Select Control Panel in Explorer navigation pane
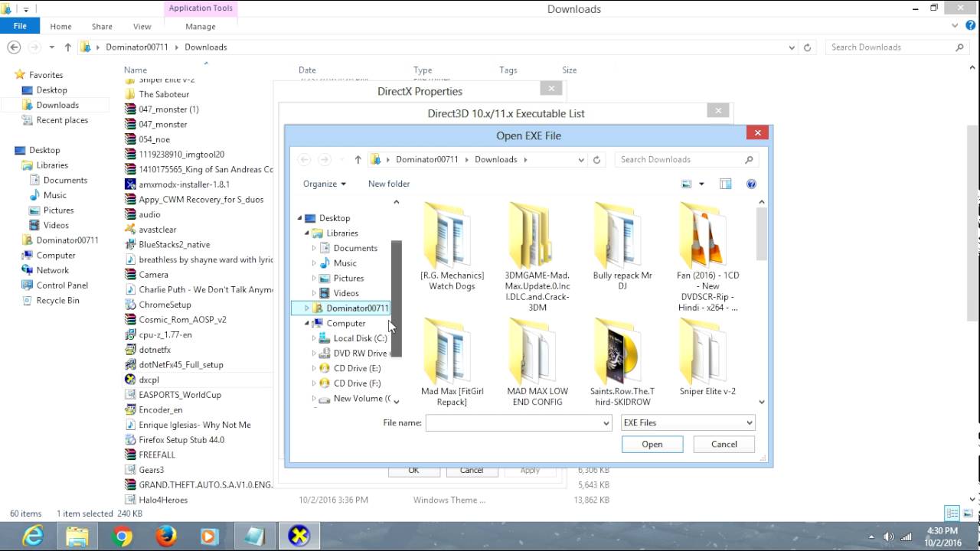The height and width of the screenshot is (551, 980). tap(62, 285)
